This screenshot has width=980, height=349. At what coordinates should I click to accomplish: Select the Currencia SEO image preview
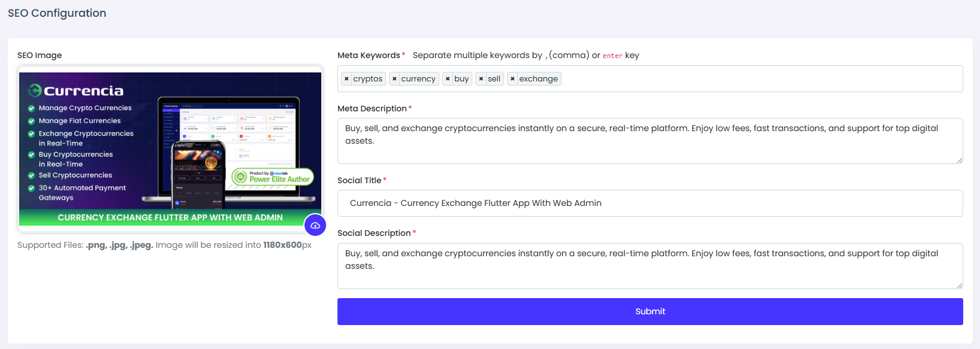pyautogui.click(x=170, y=148)
